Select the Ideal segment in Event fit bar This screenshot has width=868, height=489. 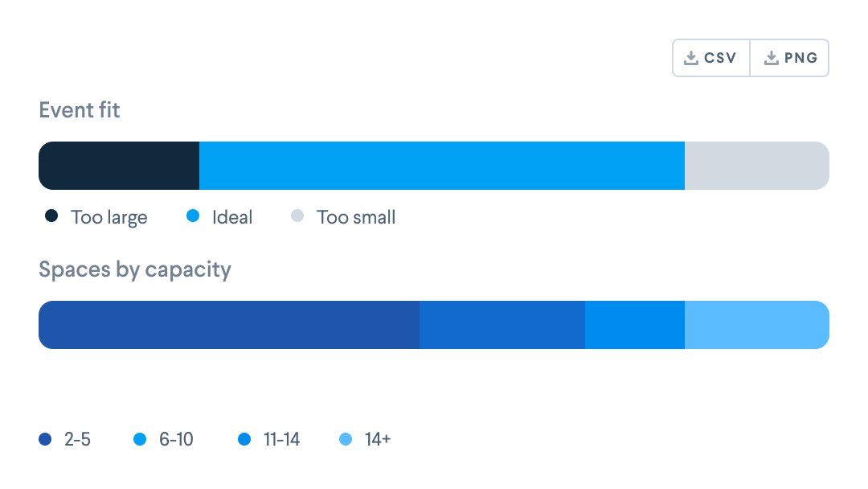pos(442,166)
